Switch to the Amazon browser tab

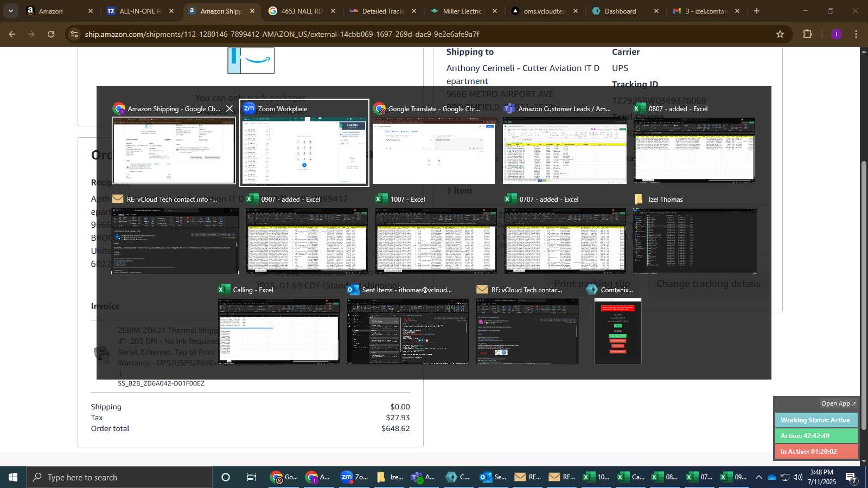[60, 11]
